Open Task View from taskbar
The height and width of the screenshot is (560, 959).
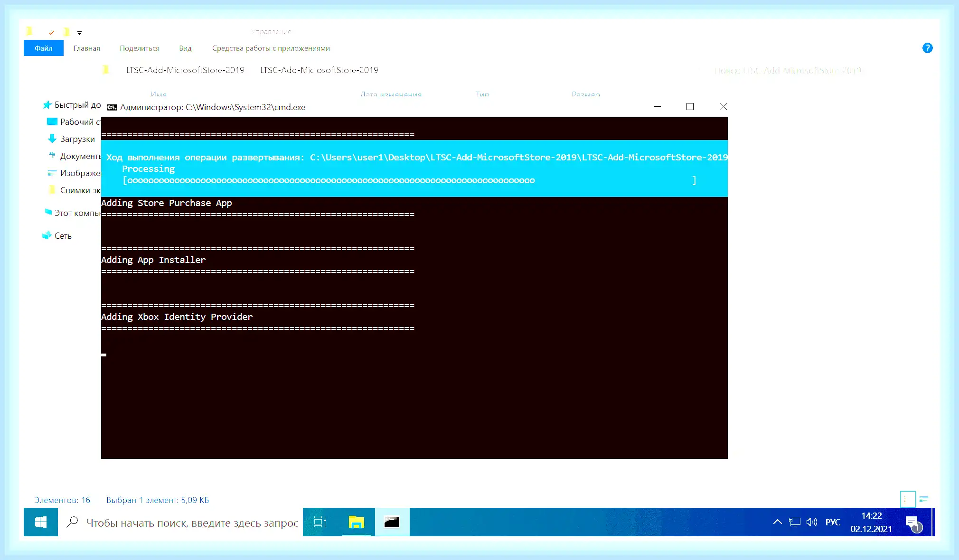[x=320, y=522]
